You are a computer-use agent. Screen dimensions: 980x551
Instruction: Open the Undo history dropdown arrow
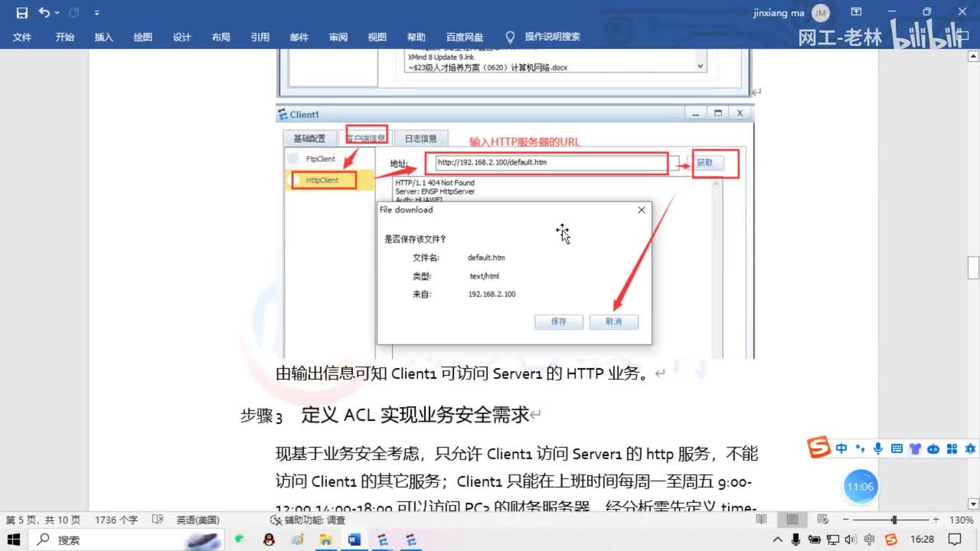(x=57, y=13)
